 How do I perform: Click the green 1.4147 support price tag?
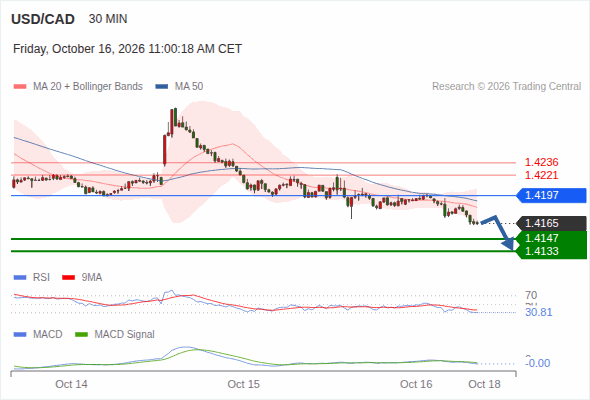pos(552,238)
